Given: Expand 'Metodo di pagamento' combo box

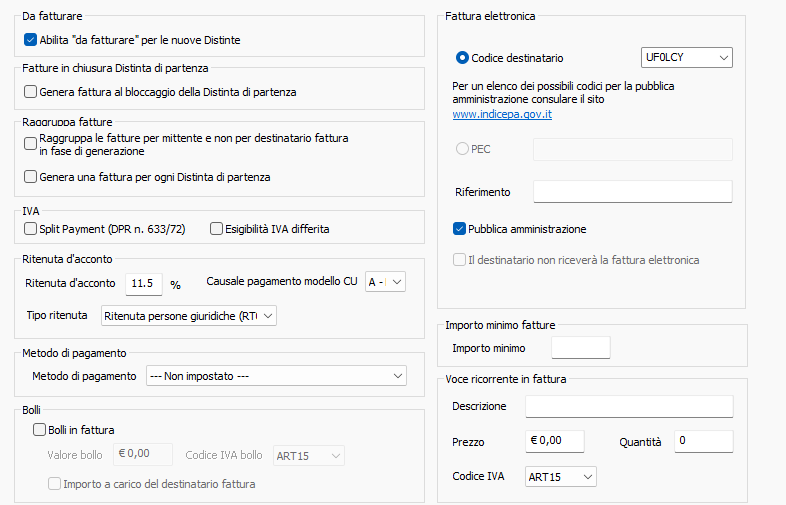Looking at the screenshot, I should [x=275, y=376].
